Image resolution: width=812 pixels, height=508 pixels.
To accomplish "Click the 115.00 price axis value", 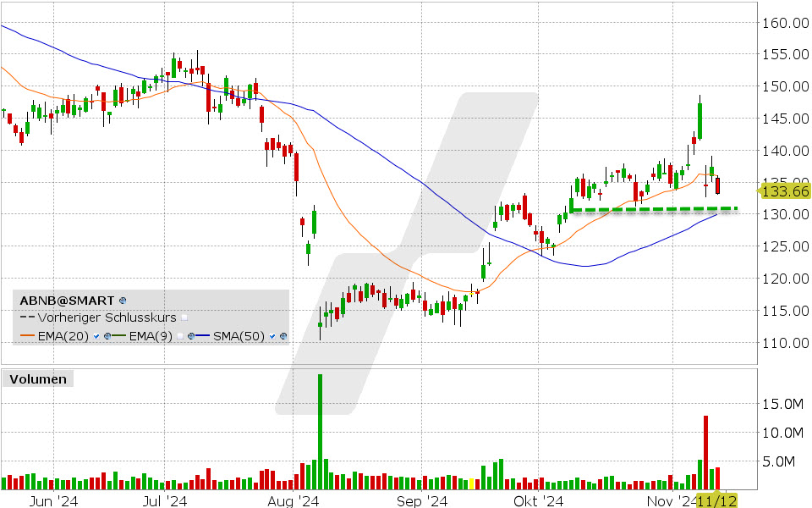I will pyautogui.click(x=786, y=311).
